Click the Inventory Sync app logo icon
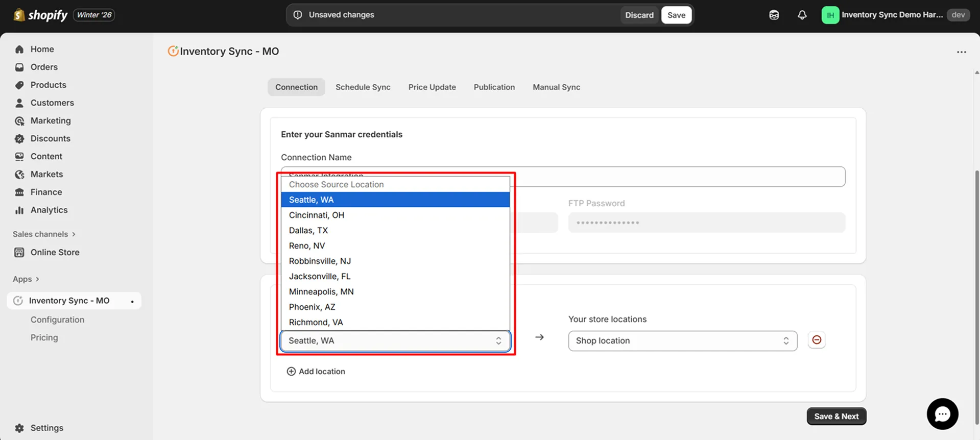Viewport: 980px width, 440px height. (x=173, y=51)
